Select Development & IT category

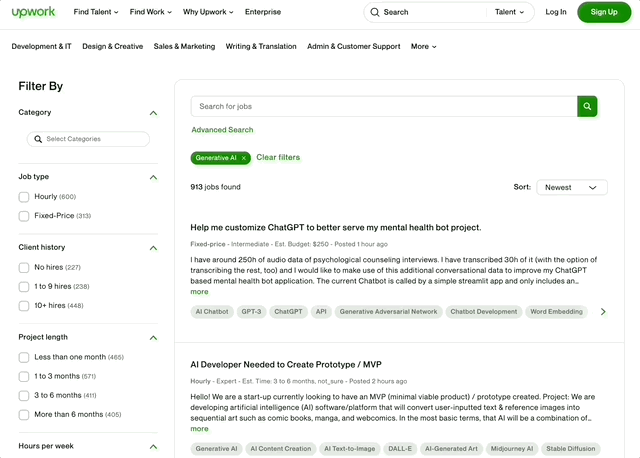[41, 47]
